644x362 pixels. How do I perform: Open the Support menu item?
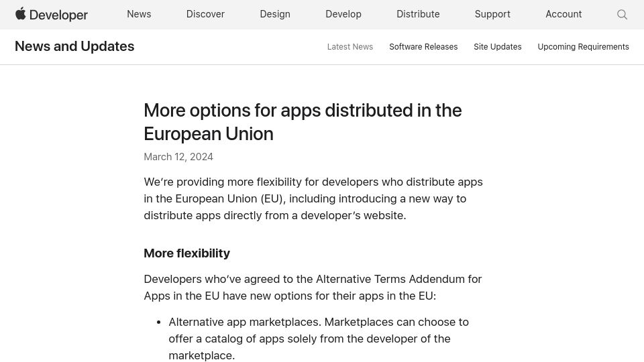click(x=492, y=14)
